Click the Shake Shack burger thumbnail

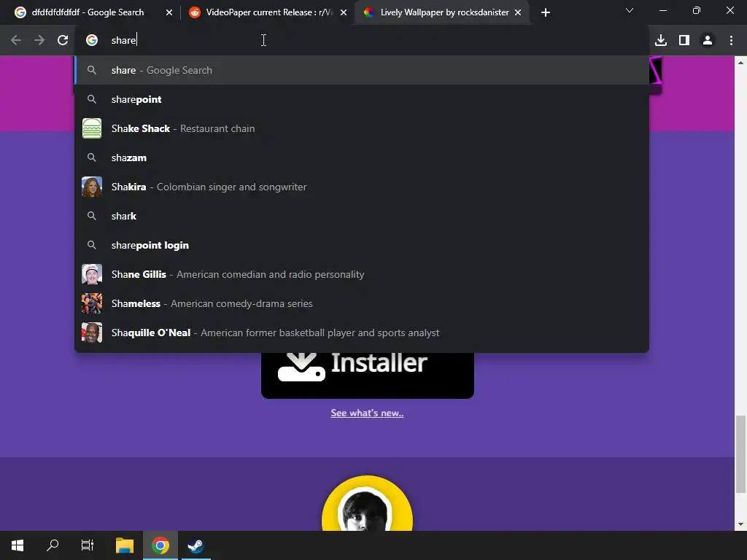[x=92, y=128]
